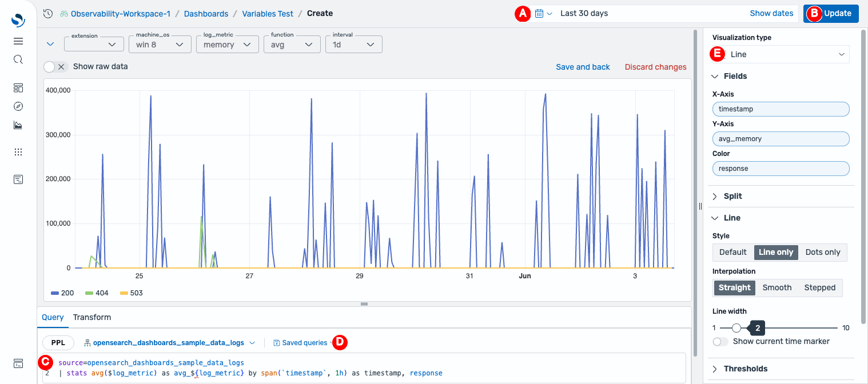This screenshot has height=384, width=868.
Task: Click Discard changes
Action: 655,67
